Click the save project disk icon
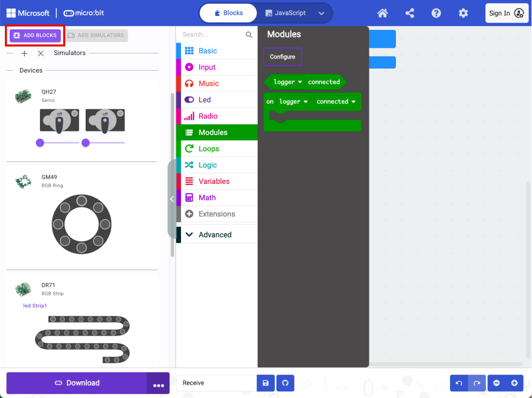This screenshot has height=398, width=532. [x=265, y=383]
